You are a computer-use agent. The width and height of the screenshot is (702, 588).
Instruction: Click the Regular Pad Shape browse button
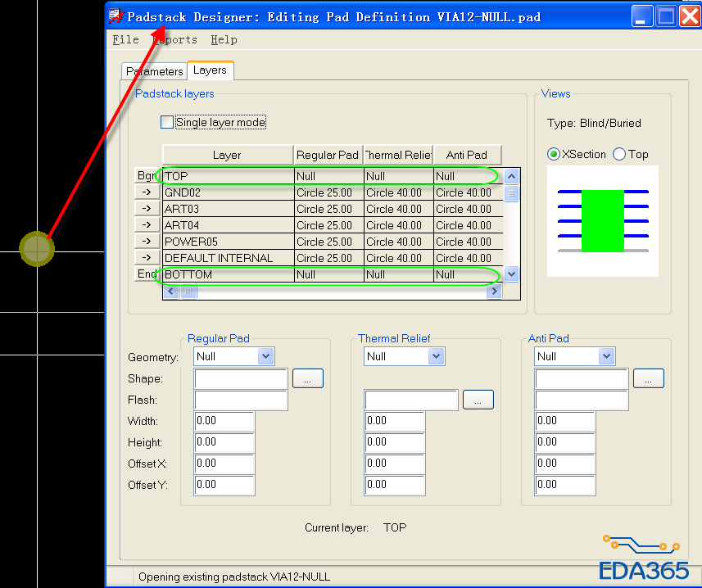click(x=307, y=378)
